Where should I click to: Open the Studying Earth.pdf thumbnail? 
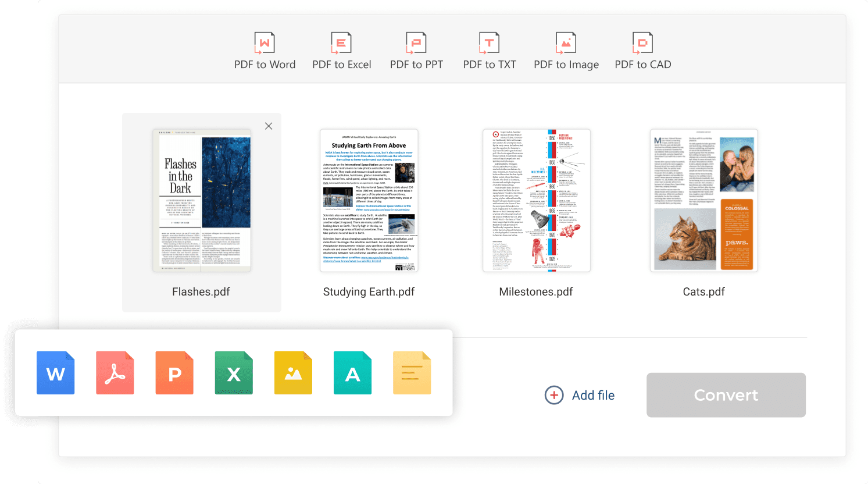[x=369, y=201]
